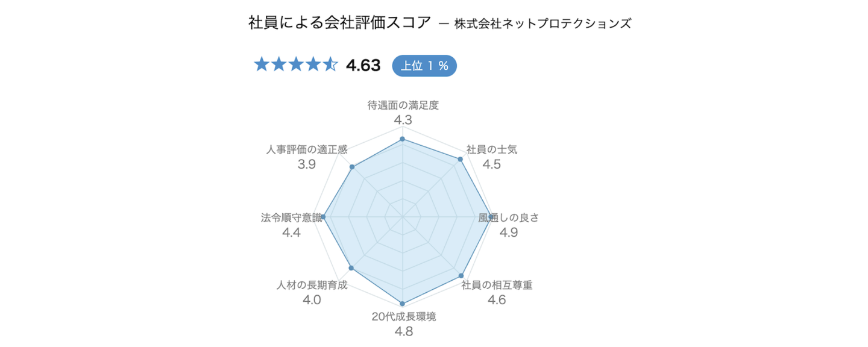Click the radar data point for 人材の長期育成
The height and width of the screenshot is (347, 868).
pos(351,268)
